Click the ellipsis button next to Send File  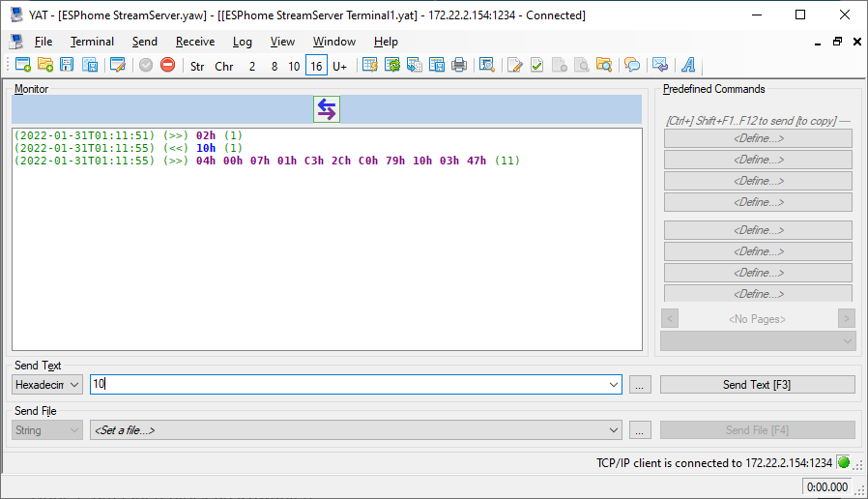(639, 430)
